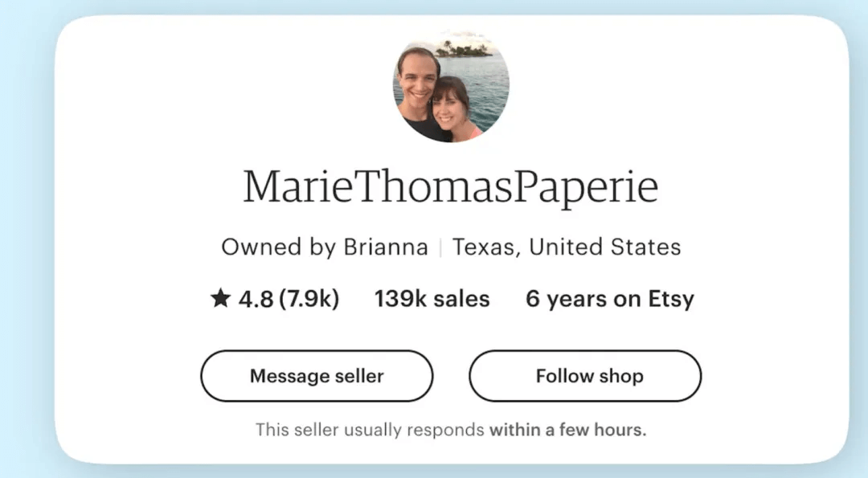Viewport: 868px width, 478px height.
Task: Click the bold 'within a few hours.' text
Action: tap(567, 430)
